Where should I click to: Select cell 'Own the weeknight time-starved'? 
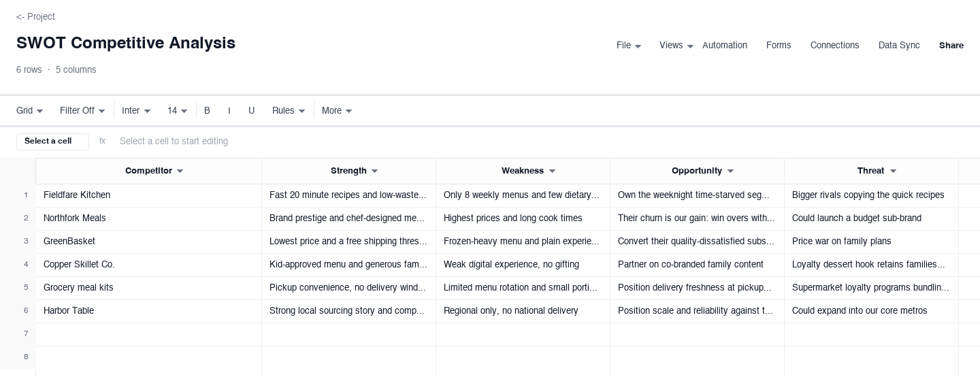pyautogui.click(x=697, y=195)
